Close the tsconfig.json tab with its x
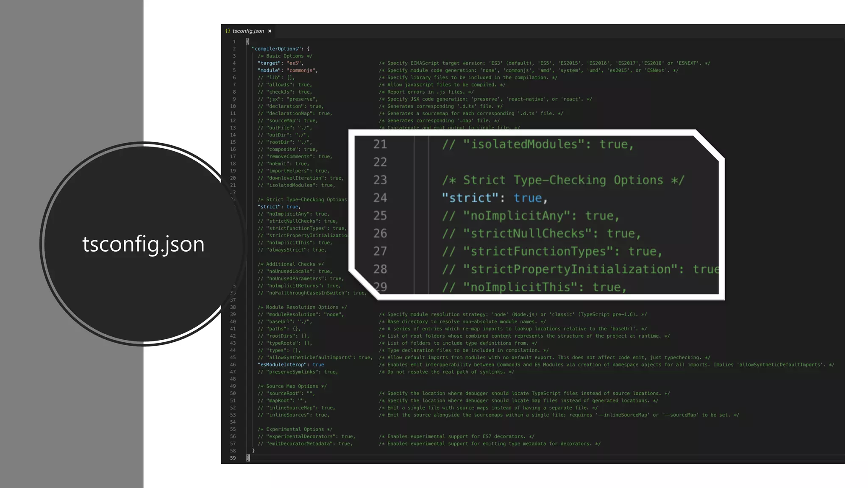The image size is (868, 488). coord(270,31)
